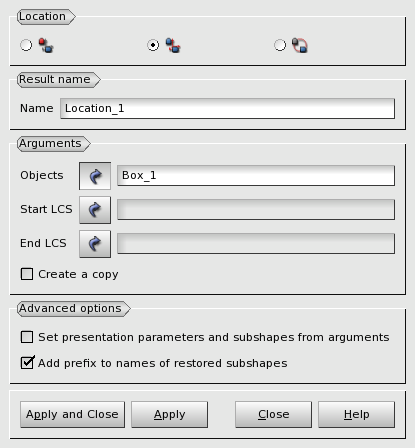Click the Apply button
Screen dimensions: 415x448
pyautogui.click(x=169, y=414)
